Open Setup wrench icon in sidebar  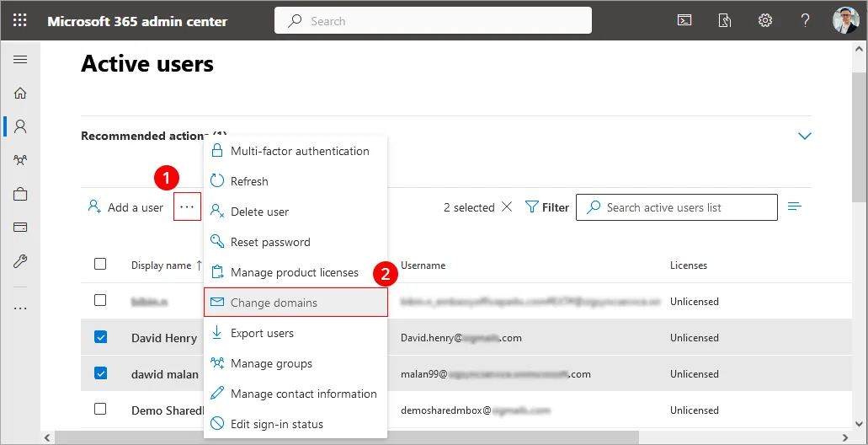[20, 261]
